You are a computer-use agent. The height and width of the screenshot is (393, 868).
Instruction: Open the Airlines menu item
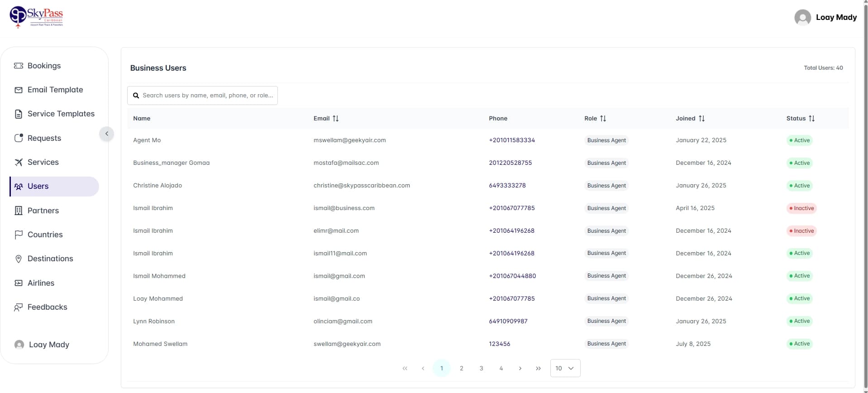coord(54,283)
